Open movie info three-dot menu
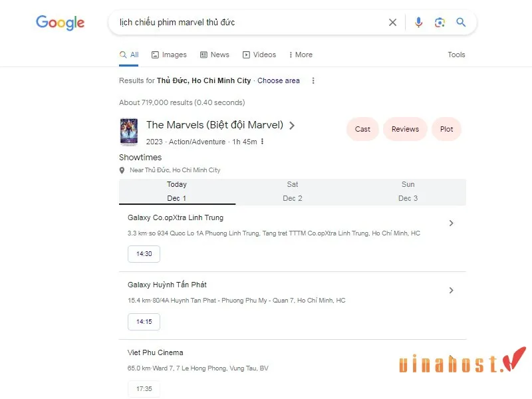532x399 pixels. click(263, 142)
